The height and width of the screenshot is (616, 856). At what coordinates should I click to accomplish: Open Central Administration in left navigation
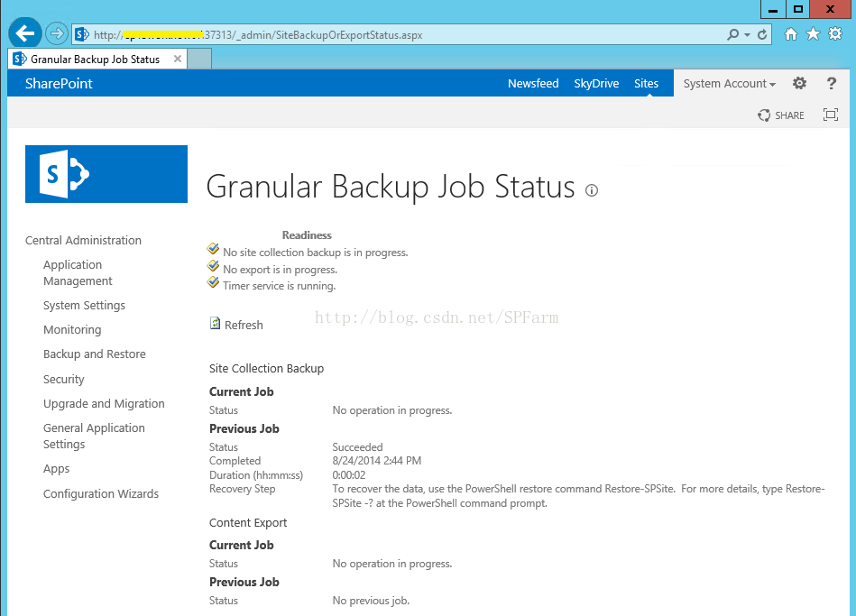coord(83,240)
